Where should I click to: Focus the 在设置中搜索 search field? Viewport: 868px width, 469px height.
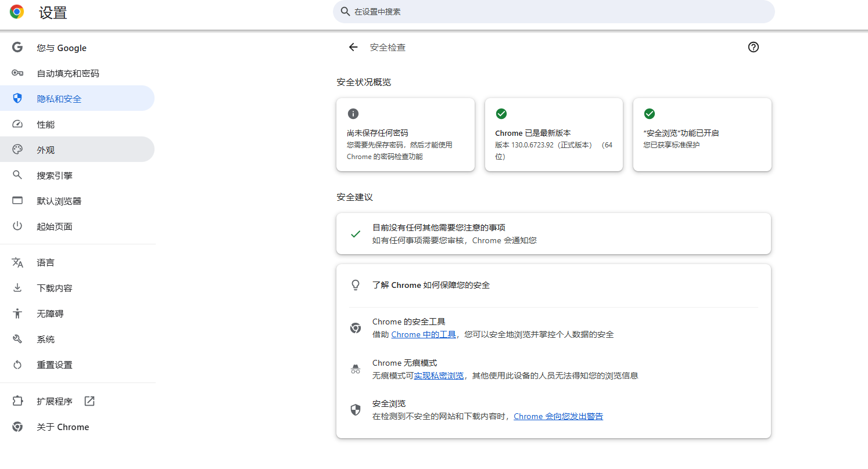tap(554, 12)
